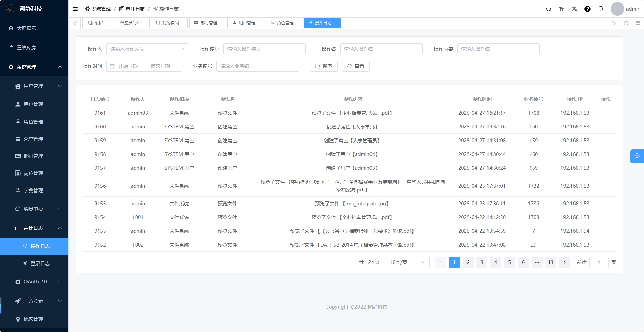Click the refresh icon in the tab bar
Viewport: 644px width, 332px height.
coord(626,23)
